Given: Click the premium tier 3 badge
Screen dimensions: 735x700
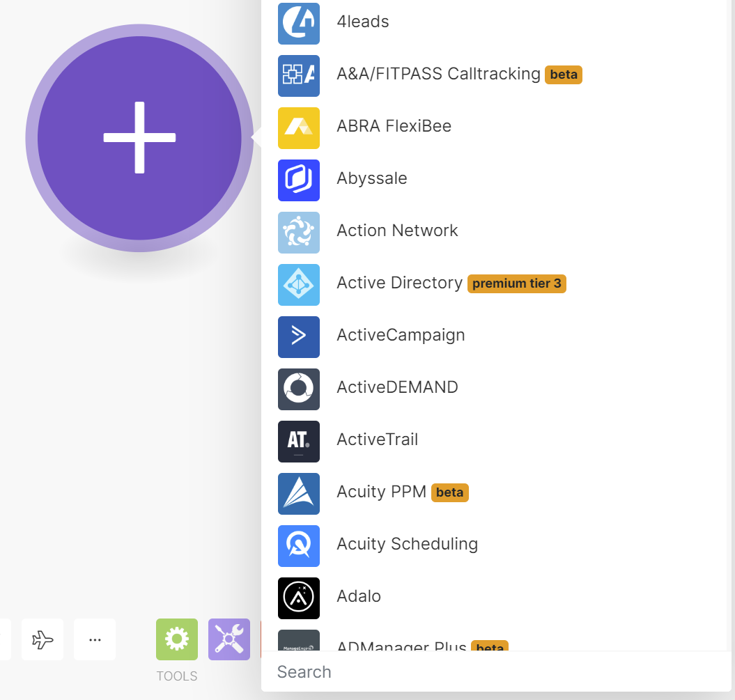Looking at the screenshot, I should tap(516, 283).
